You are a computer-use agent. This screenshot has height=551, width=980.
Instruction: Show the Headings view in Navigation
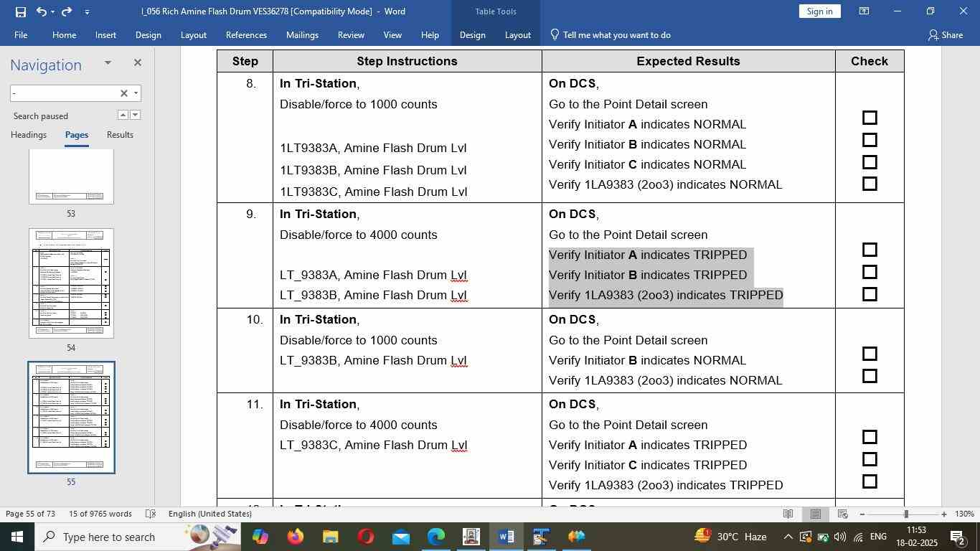point(29,135)
